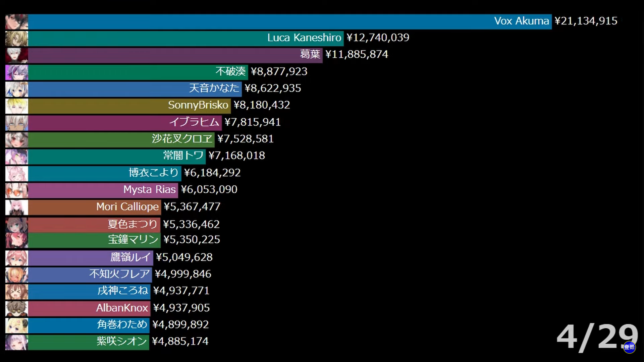Image resolution: width=644 pixels, height=362 pixels.
Task: Click the ¥6,053,090 amount value
Action: 209,189
